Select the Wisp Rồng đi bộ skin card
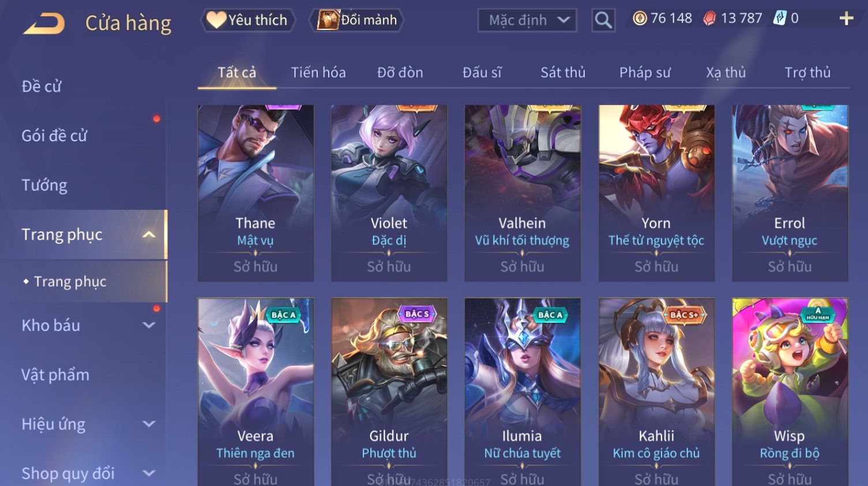 point(790,392)
